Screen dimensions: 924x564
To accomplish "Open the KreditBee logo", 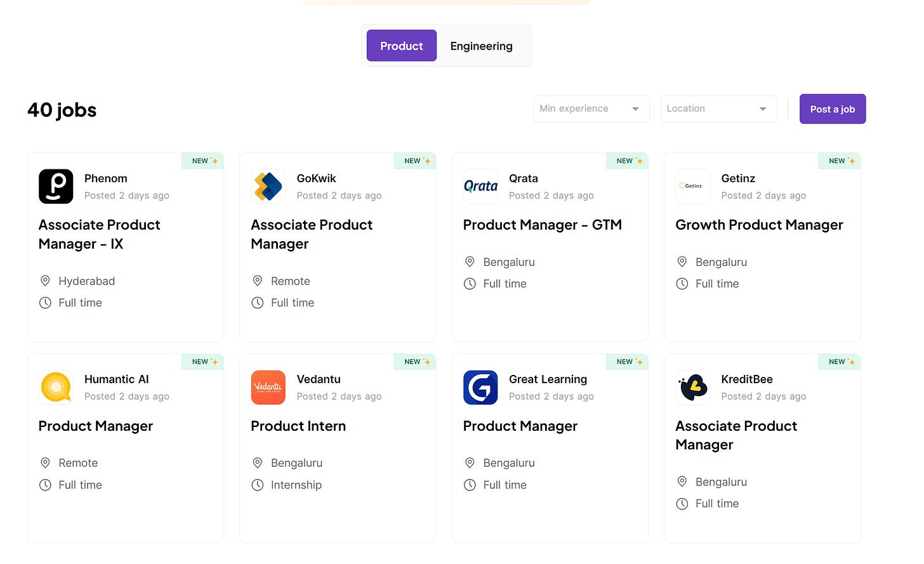I will (x=692, y=387).
